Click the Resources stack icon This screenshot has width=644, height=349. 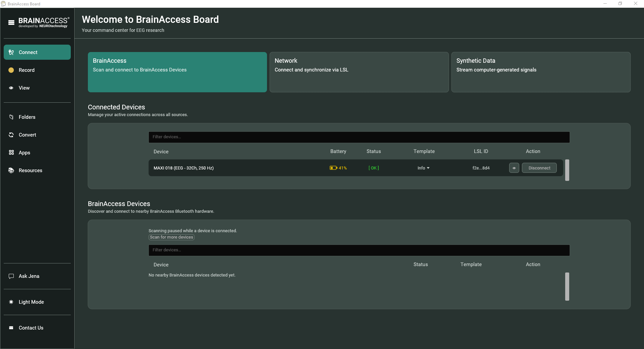11,170
